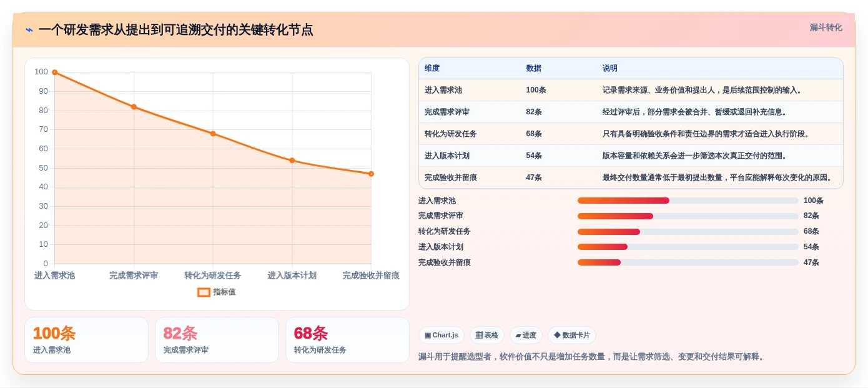This screenshot has height=388, width=868.
Task: Click the description starting 最终交付数量
Action: coord(719,177)
